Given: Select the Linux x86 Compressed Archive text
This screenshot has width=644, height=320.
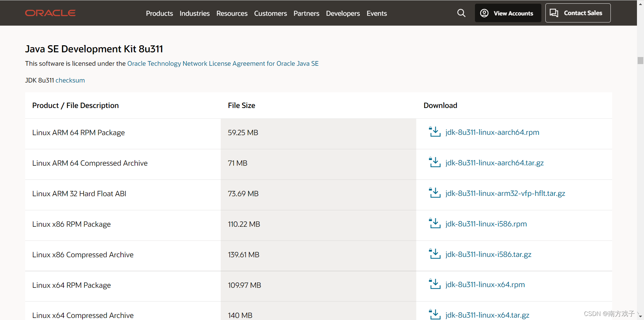Looking at the screenshot, I should click(x=83, y=255).
